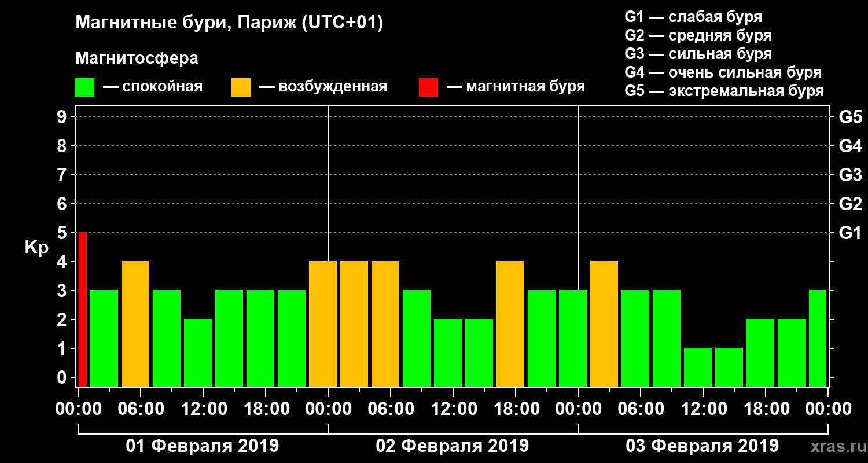Viewport: 868px width, 463px height.
Task: Click the yellow bar at 18:00 on 02 Февраля
Action: coord(510,324)
